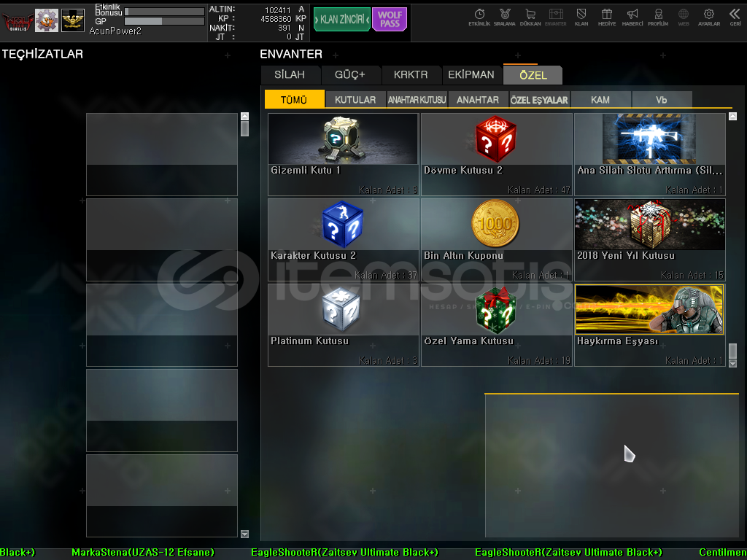Click the equipment list scrollbar thumb
Image resolution: width=747 pixels, height=560 pixels.
coord(245,129)
